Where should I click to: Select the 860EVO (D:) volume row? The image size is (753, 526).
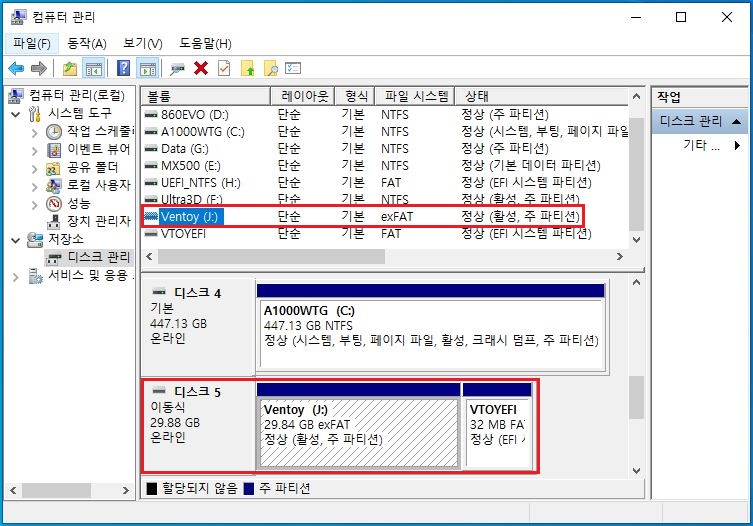coord(385,114)
